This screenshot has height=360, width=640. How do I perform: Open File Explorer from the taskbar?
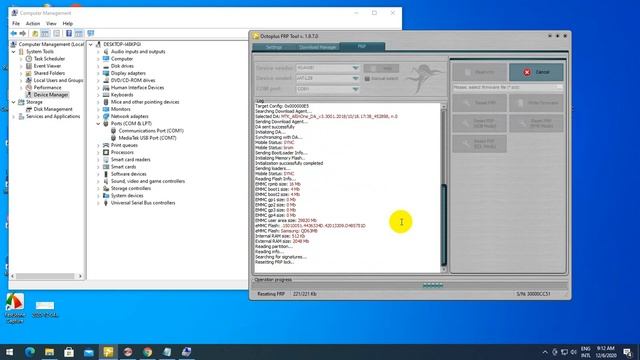(x=49, y=352)
